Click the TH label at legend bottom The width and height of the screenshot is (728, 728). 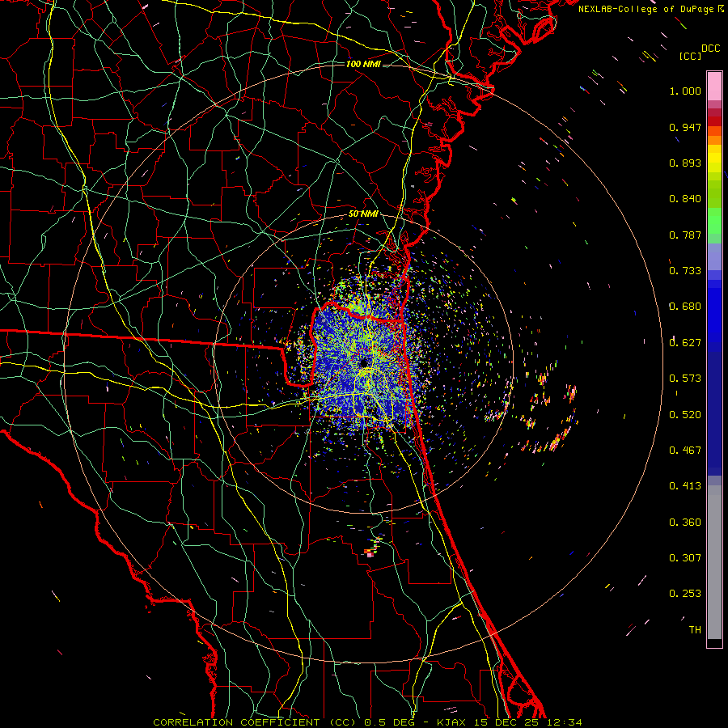point(695,630)
